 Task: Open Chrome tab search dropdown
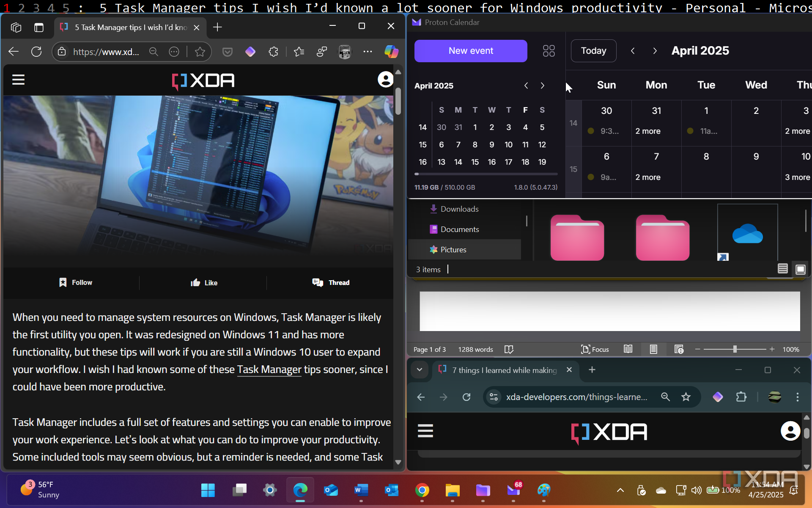419,370
